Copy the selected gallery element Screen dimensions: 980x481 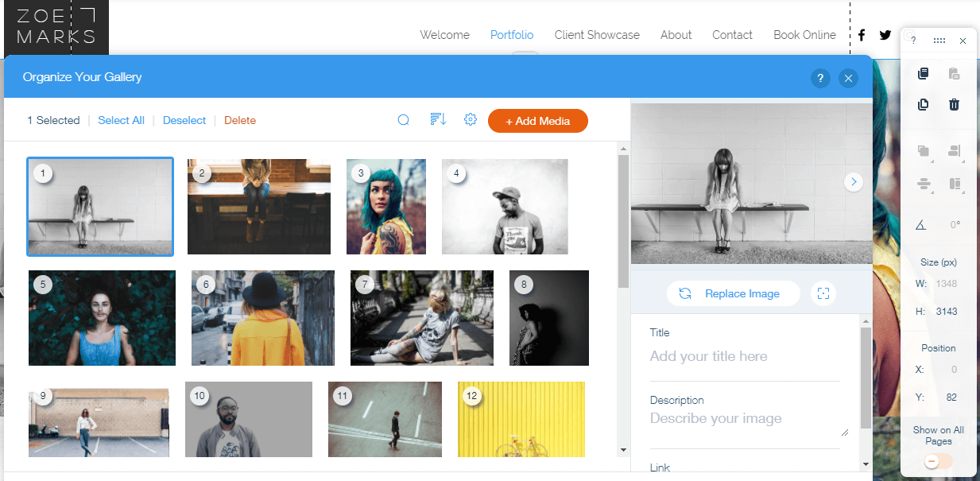coord(923,73)
